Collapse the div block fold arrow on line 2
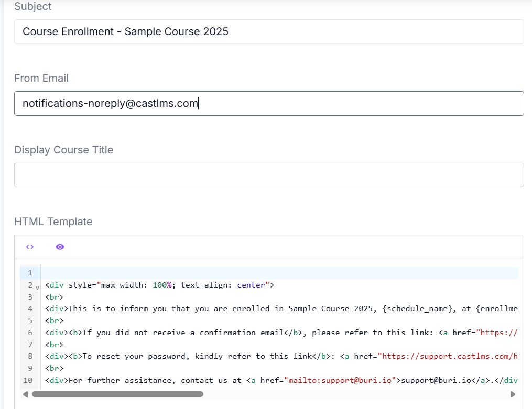532x409 pixels. 37,286
